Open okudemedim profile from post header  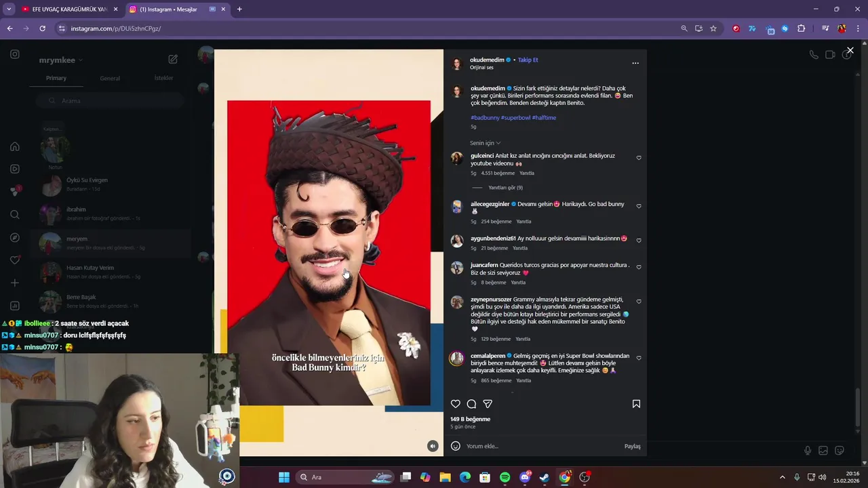[487, 60]
